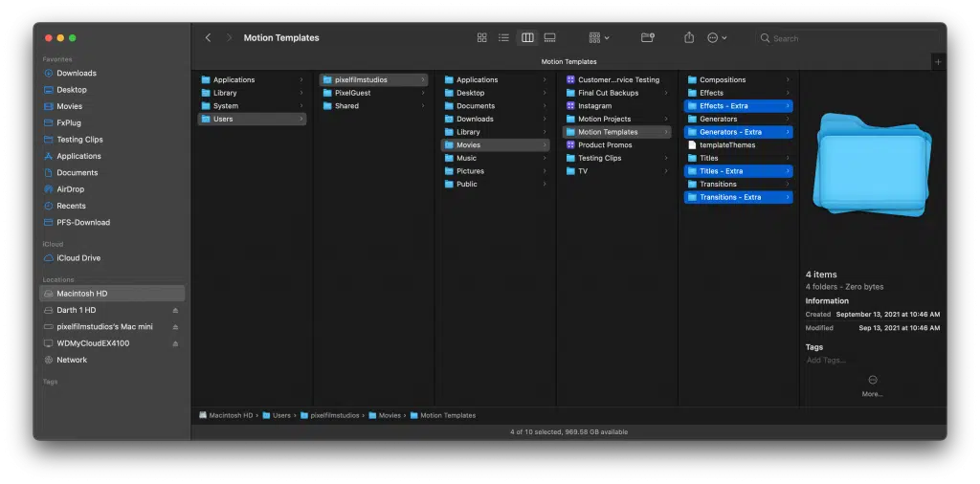The height and width of the screenshot is (484, 980).
Task: Click the More button in preview pane
Action: (873, 385)
